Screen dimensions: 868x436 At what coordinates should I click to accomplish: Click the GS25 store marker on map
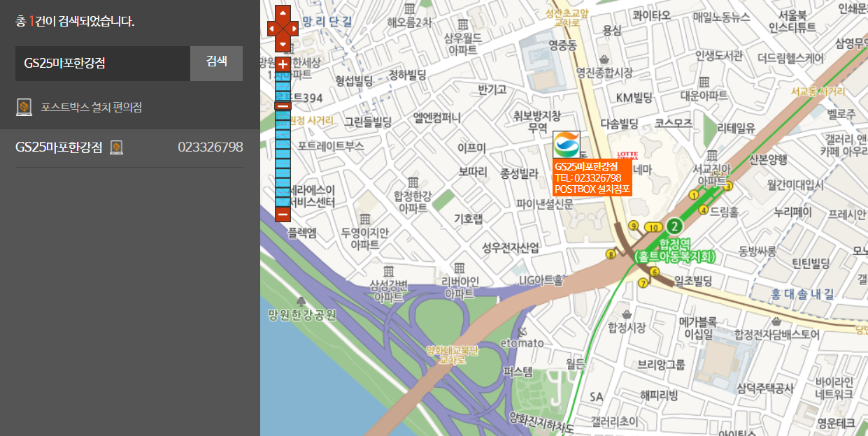[x=566, y=145]
